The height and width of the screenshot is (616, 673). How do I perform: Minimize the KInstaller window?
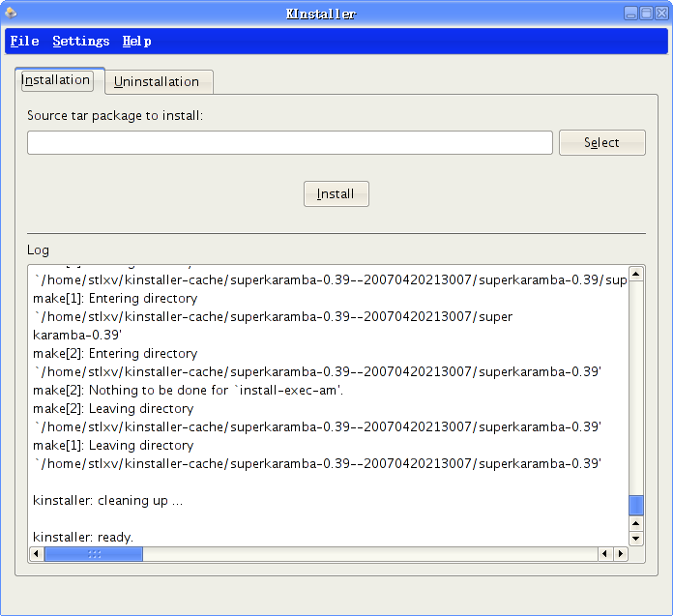coord(630,13)
